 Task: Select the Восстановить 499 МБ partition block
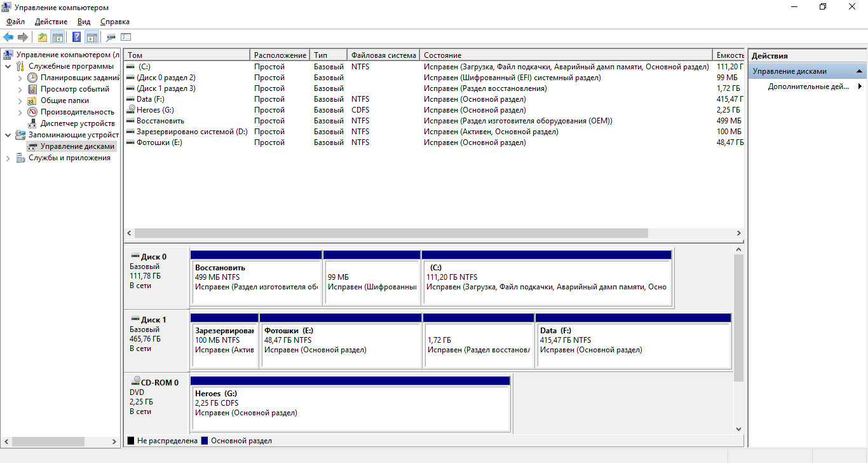[x=256, y=278]
